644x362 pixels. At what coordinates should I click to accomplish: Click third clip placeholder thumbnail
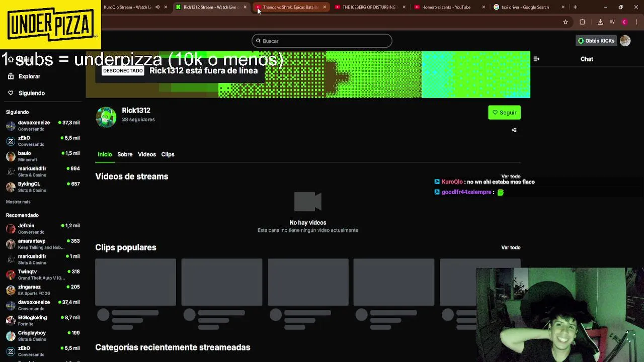[x=308, y=282]
